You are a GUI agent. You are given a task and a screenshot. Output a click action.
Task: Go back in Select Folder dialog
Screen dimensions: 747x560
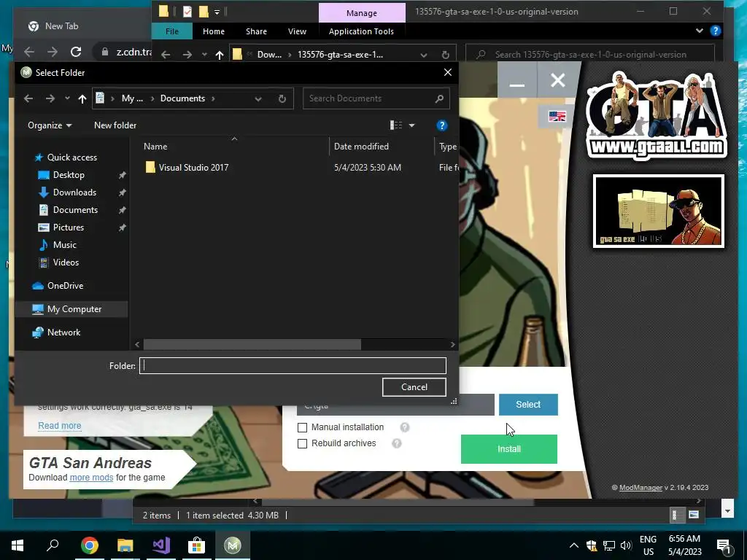click(28, 98)
